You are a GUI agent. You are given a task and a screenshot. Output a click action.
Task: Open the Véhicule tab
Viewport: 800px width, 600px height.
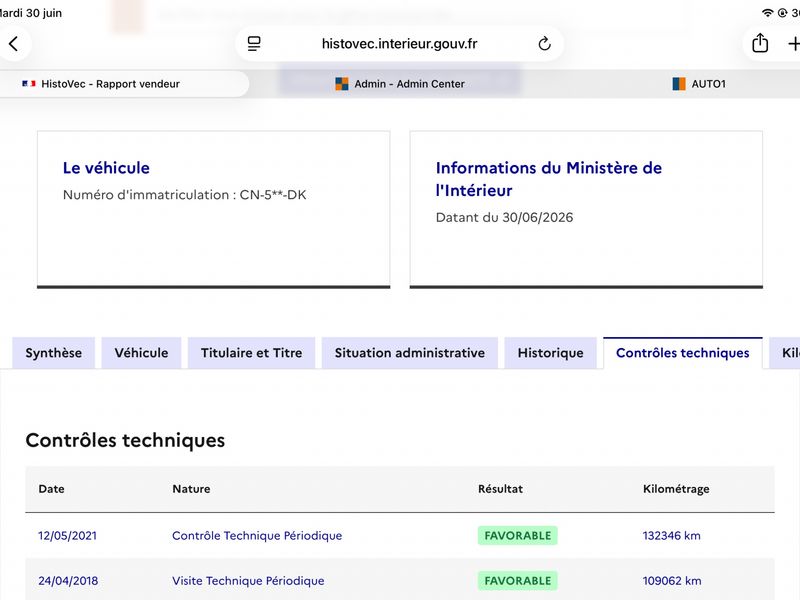pyautogui.click(x=141, y=353)
